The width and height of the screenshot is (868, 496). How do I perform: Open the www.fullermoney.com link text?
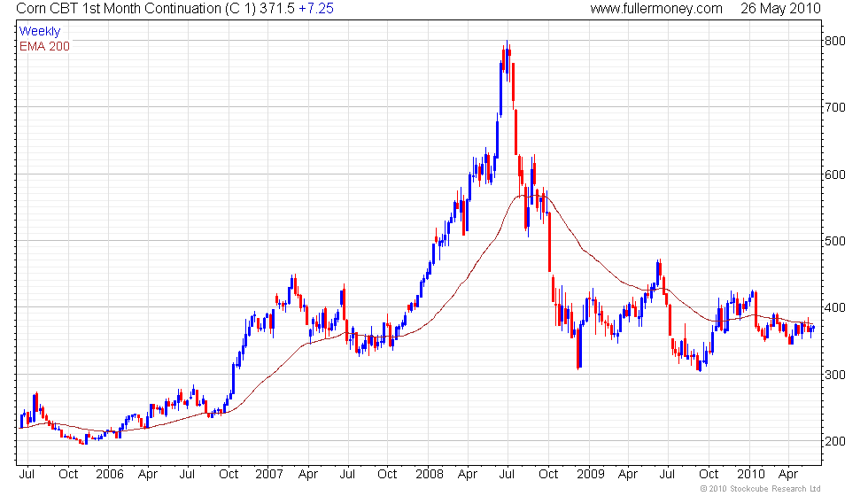point(656,9)
